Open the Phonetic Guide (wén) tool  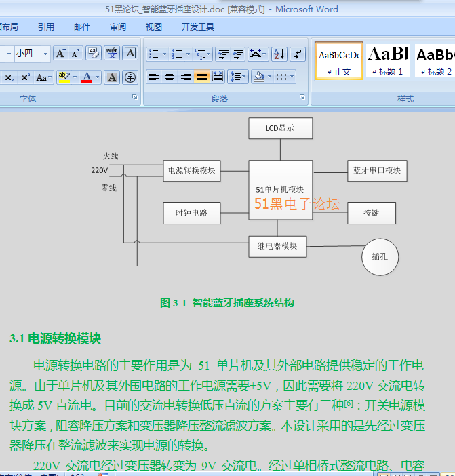(x=112, y=54)
